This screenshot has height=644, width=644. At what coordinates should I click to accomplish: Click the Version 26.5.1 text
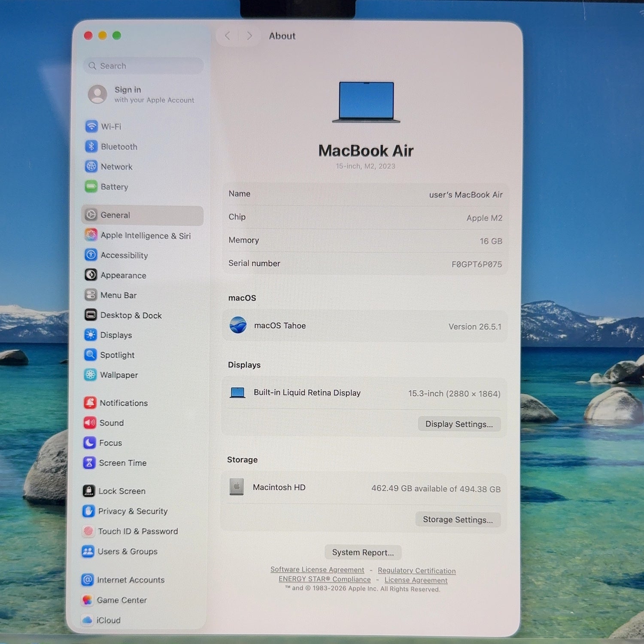click(475, 327)
